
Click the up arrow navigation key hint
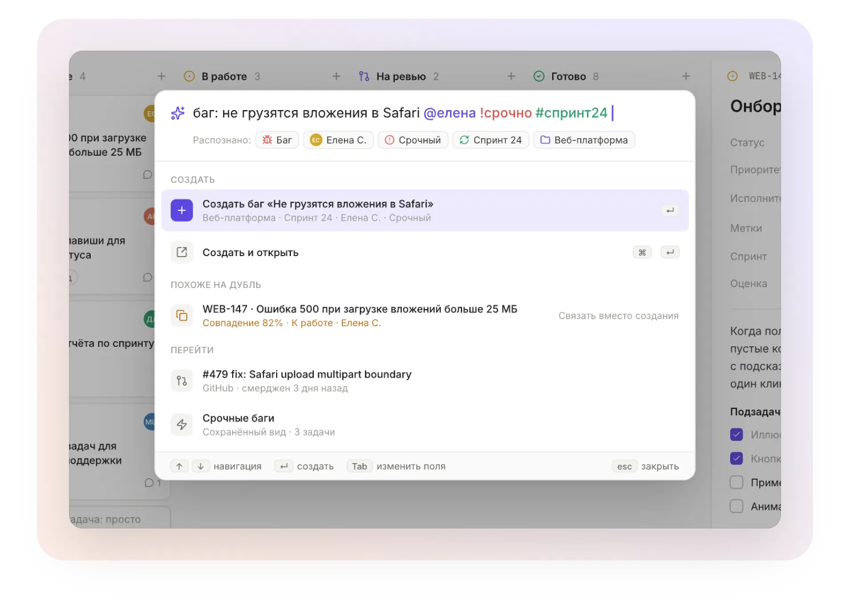click(x=179, y=466)
